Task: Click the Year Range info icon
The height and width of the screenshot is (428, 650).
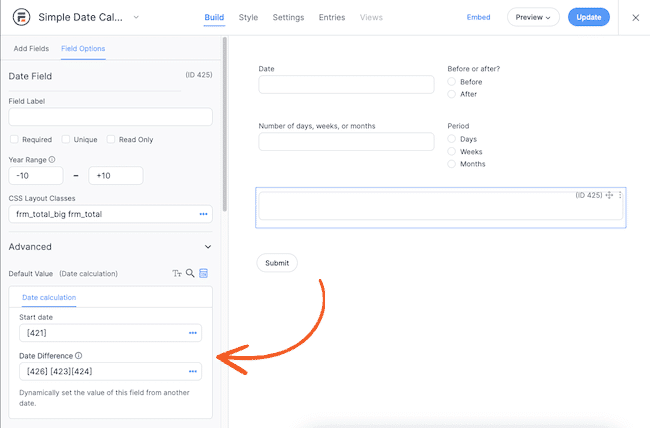Action: 52,159
